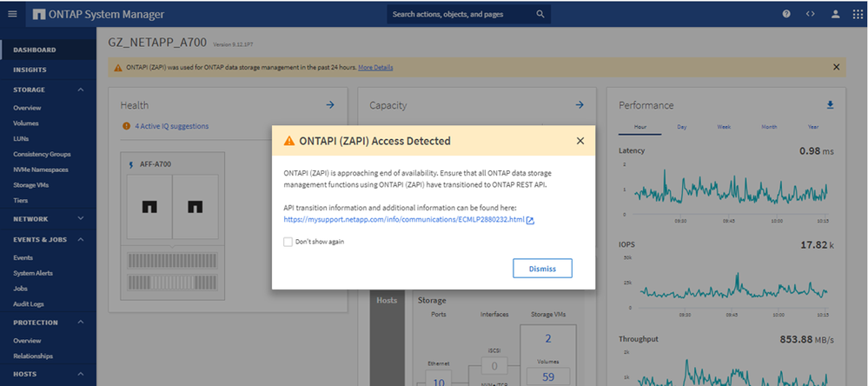Open Audit Logs in sidebar
868x386 pixels.
(29, 304)
